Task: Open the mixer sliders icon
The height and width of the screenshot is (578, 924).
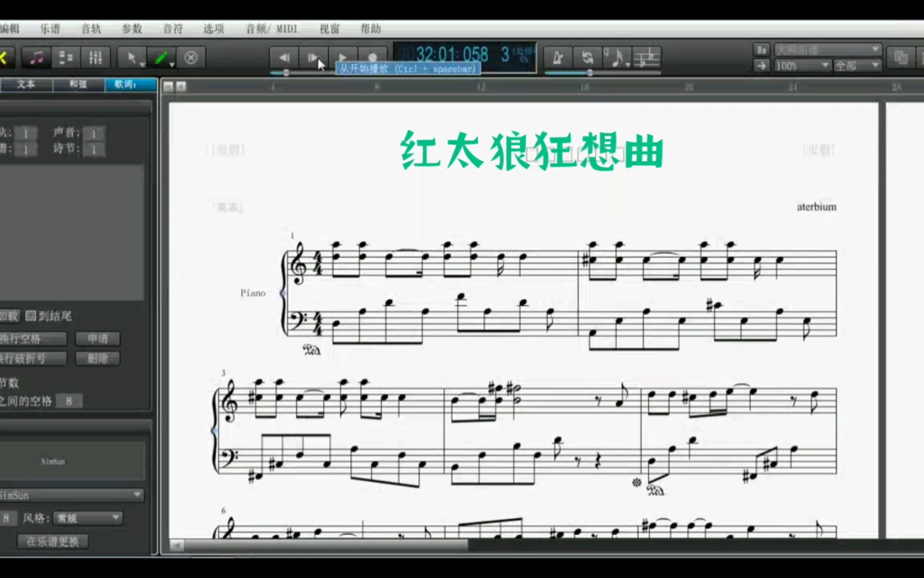Action: coord(96,57)
